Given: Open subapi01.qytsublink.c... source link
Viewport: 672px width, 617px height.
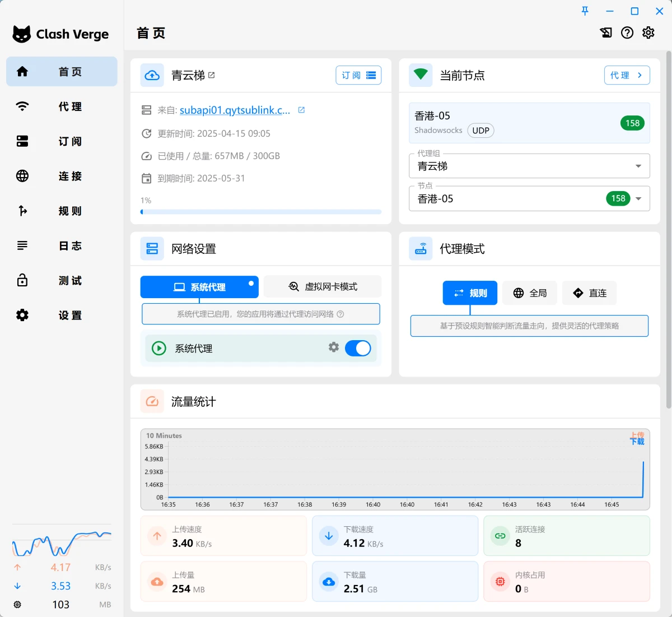Looking at the screenshot, I should (x=235, y=110).
